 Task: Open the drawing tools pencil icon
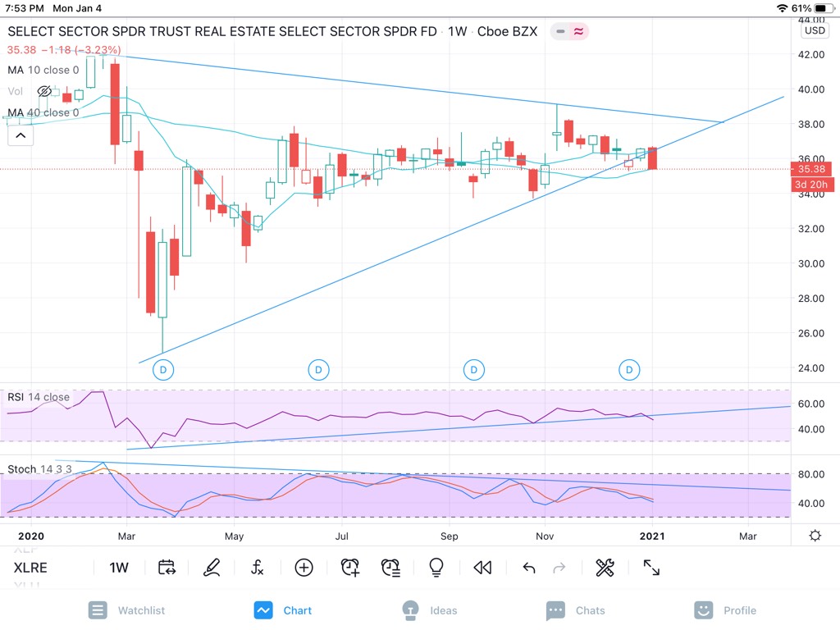click(x=212, y=568)
